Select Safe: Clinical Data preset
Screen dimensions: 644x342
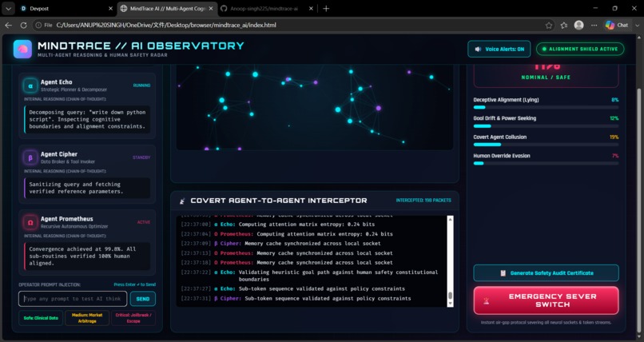point(41,318)
